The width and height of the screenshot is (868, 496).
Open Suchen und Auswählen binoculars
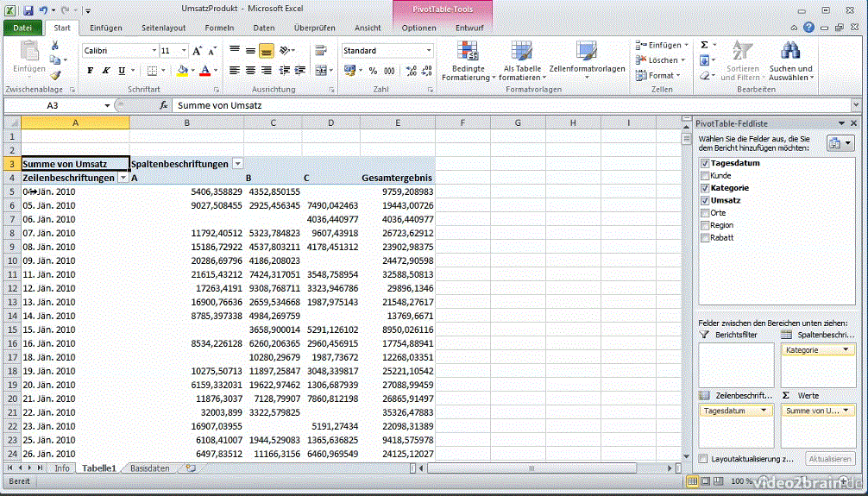tap(791, 61)
